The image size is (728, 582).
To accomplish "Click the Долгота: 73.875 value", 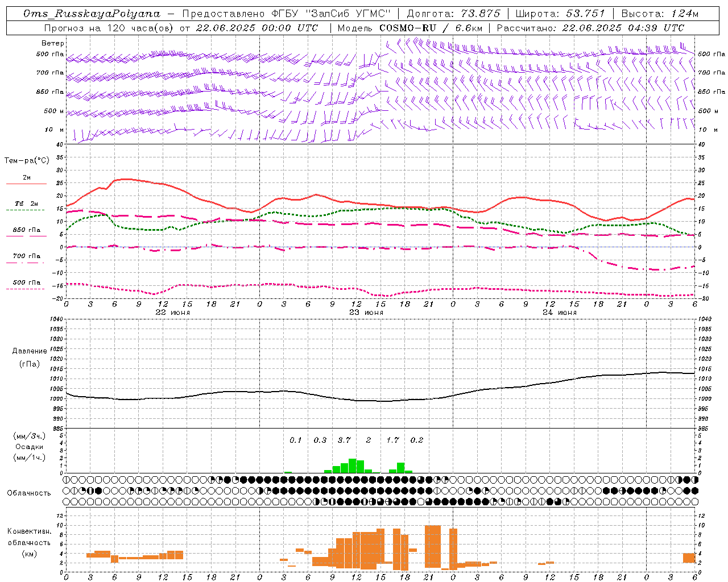I will 453,14.
